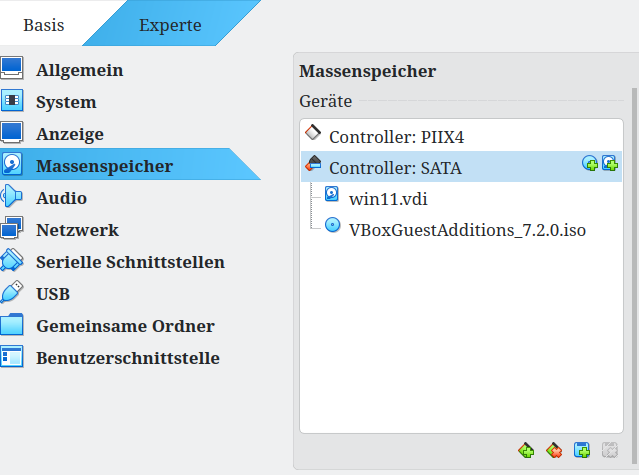Screen dimensions: 639x475
Task: Switch to the Basis tab
Action: coord(46,25)
